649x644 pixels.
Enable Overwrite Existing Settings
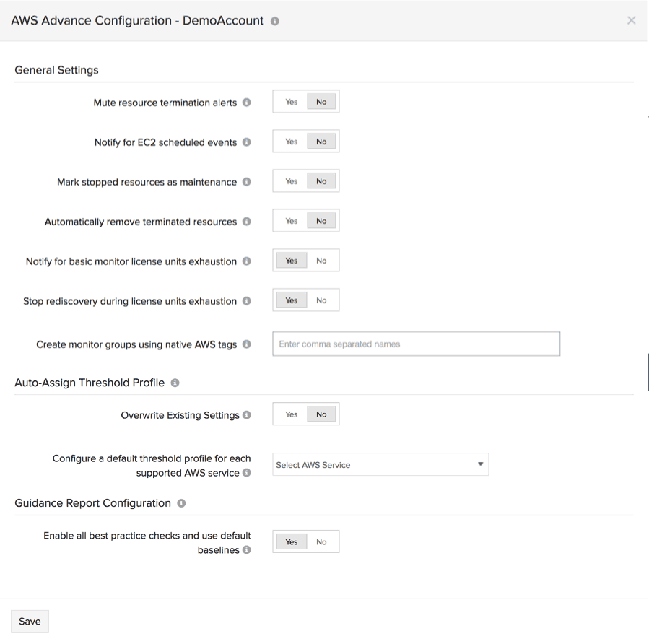(x=291, y=414)
